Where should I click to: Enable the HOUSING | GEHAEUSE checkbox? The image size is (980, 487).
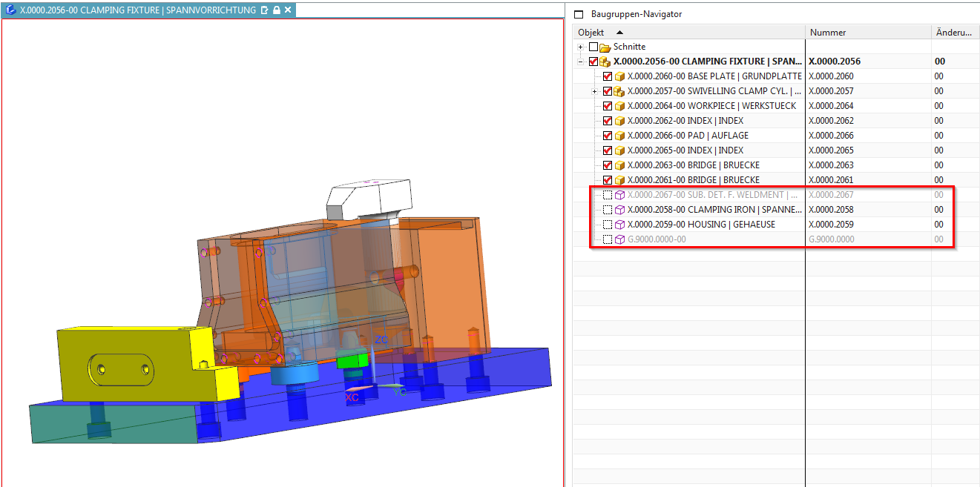click(x=608, y=225)
